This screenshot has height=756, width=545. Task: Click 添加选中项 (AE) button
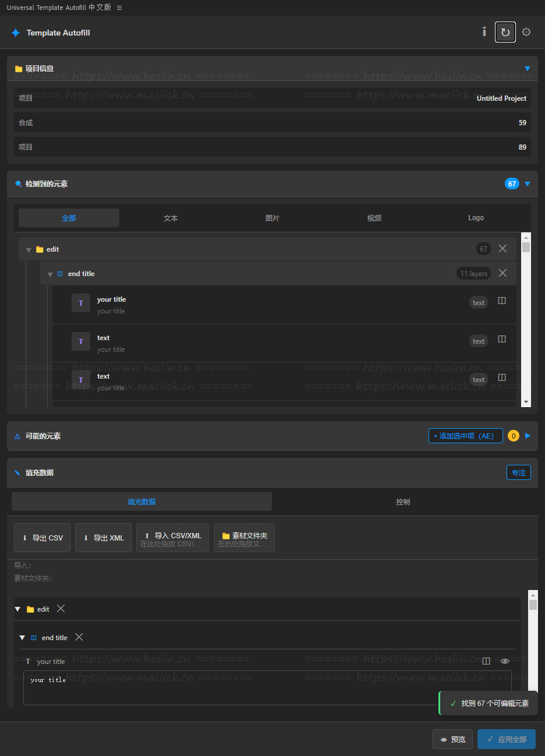click(x=466, y=436)
